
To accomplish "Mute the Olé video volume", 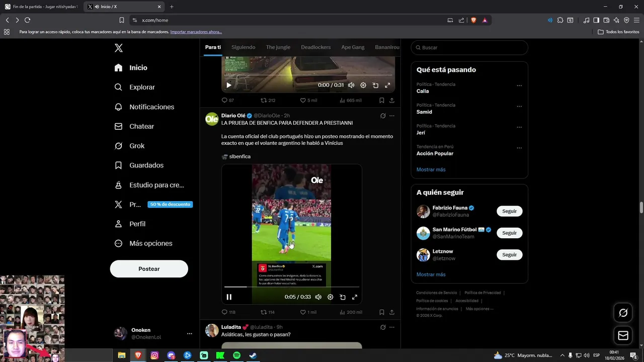I will [318, 297].
